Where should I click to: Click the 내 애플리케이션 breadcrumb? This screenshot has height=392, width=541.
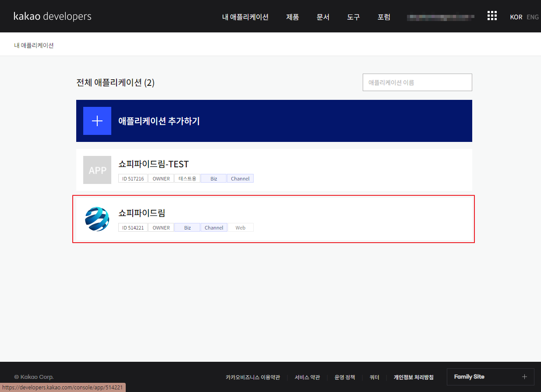click(x=34, y=45)
